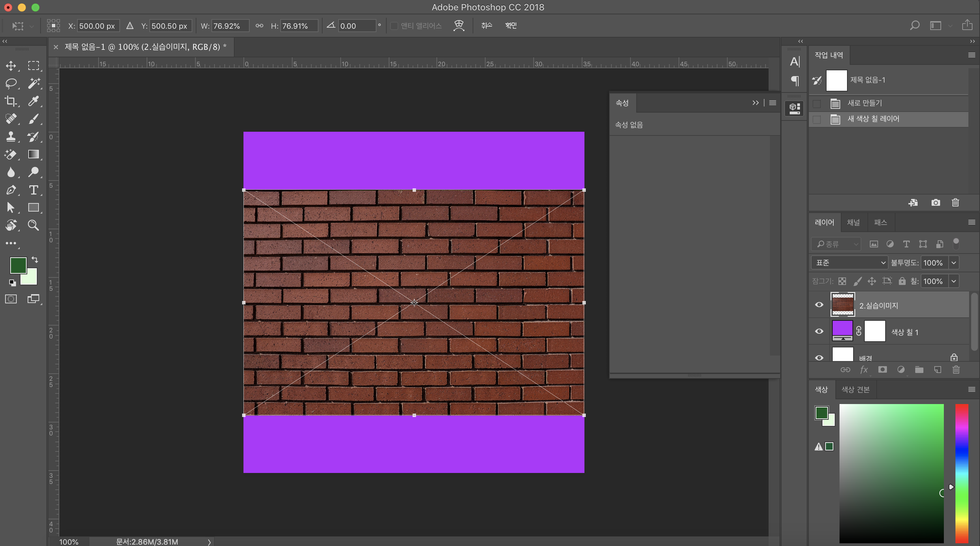The width and height of the screenshot is (980, 546).
Task: Select the Move tool
Action: pos(11,66)
